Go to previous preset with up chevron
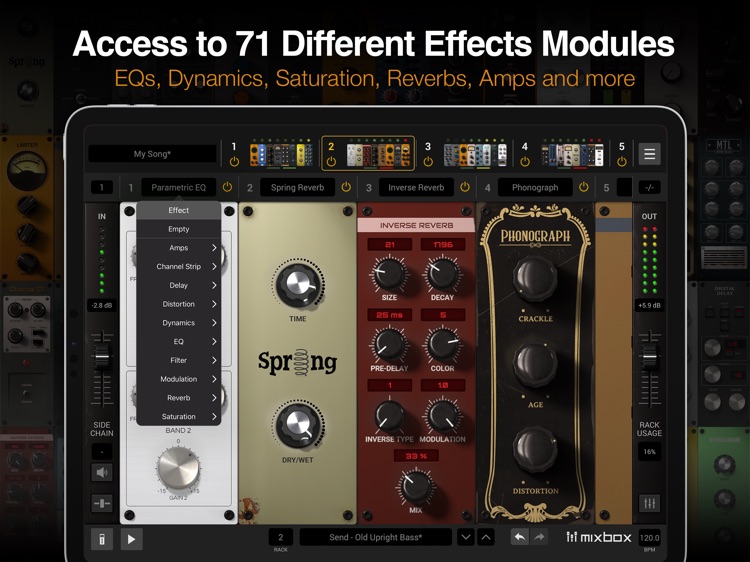This screenshot has height=562, width=750. pos(485,537)
